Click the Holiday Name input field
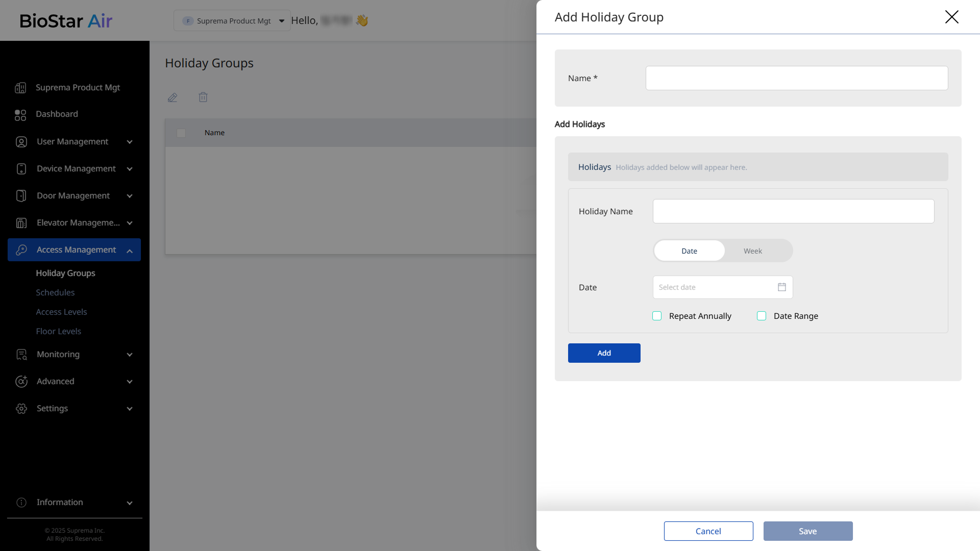This screenshot has height=551, width=980. point(793,211)
